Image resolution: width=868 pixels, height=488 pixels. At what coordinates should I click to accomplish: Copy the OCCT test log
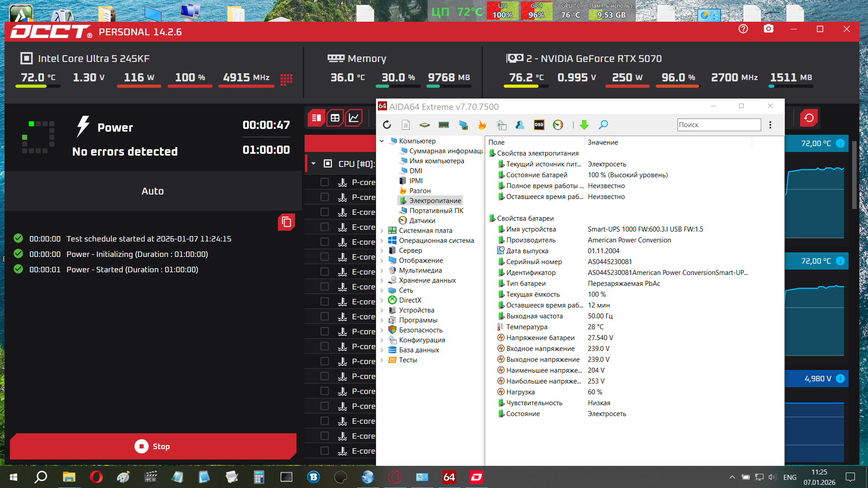pos(286,222)
